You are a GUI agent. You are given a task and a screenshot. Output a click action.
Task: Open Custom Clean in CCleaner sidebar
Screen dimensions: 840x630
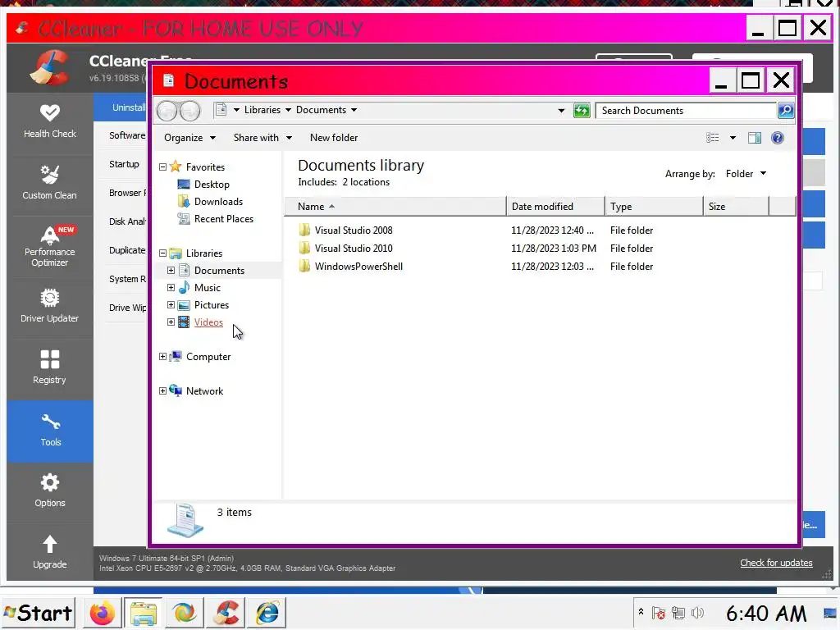(x=50, y=183)
